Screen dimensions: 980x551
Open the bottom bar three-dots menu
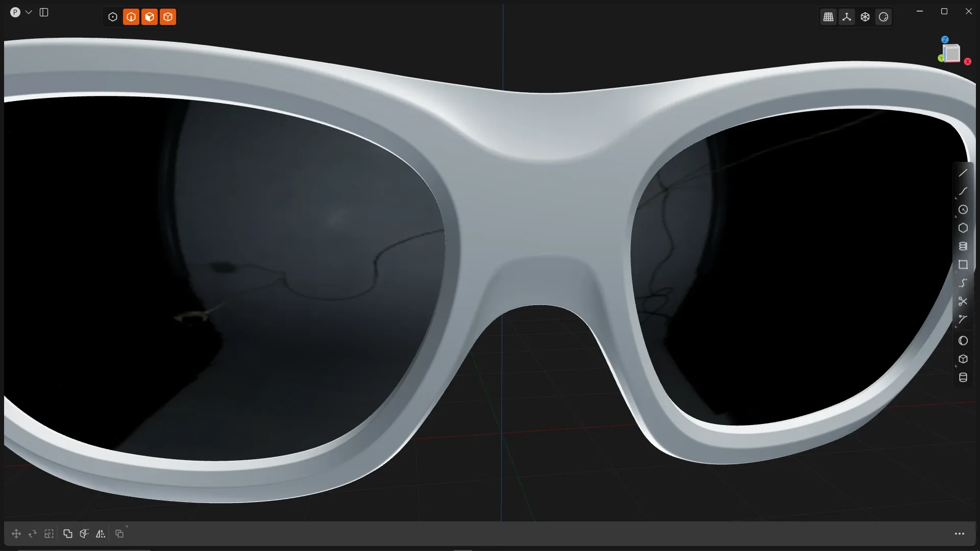point(960,534)
